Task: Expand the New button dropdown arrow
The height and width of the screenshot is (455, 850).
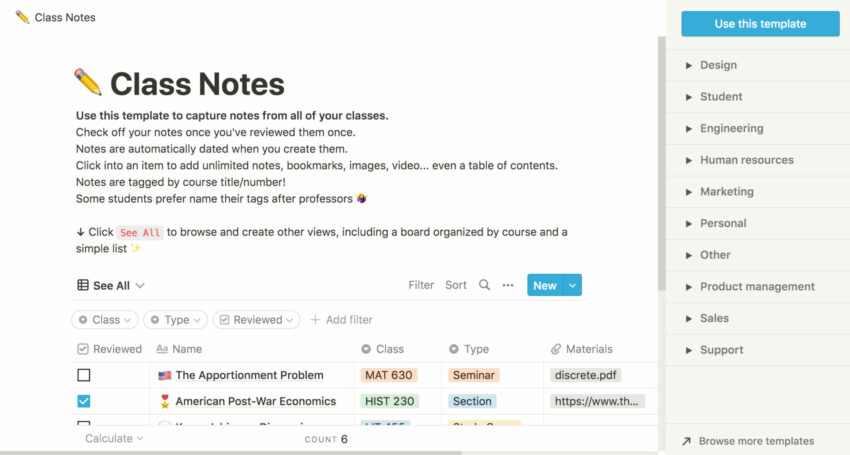Action: point(573,285)
